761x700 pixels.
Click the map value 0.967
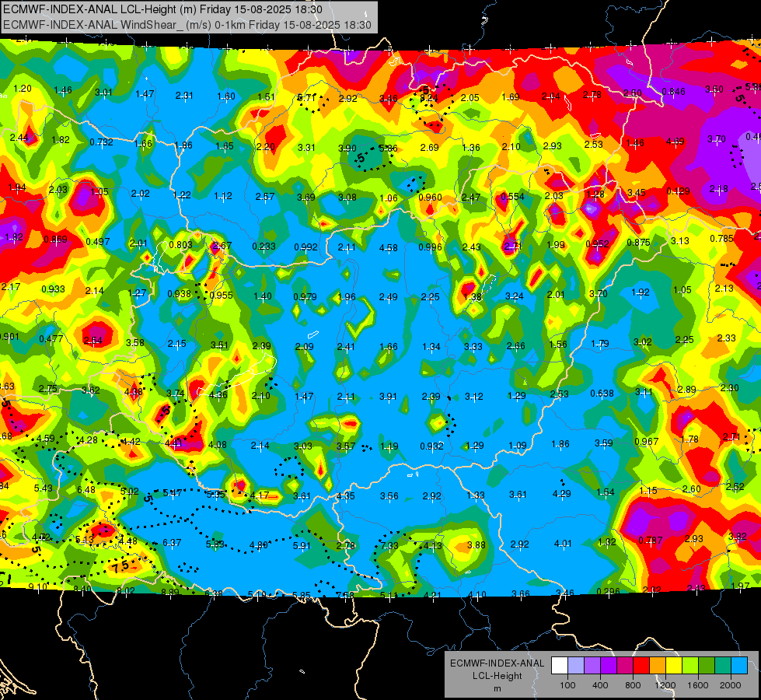point(647,441)
